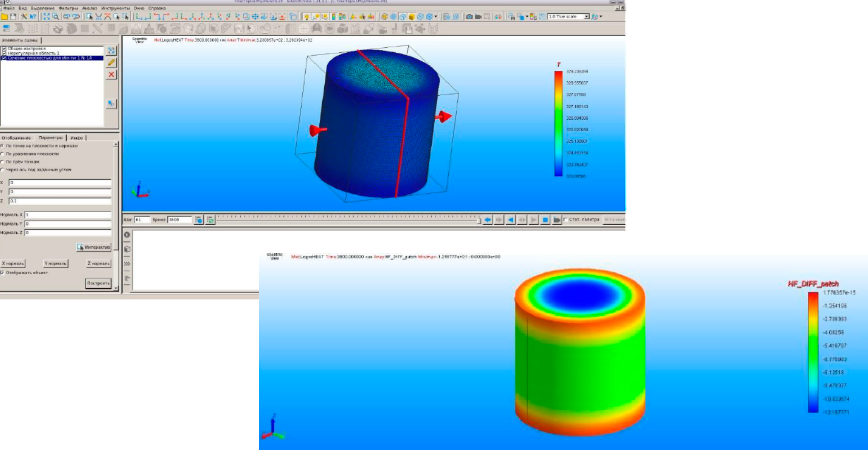The width and height of the screenshot is (868, 450).
Task: Expand the rightmost toolbar dropdown arrow
Action: click(x=601, y=17)
